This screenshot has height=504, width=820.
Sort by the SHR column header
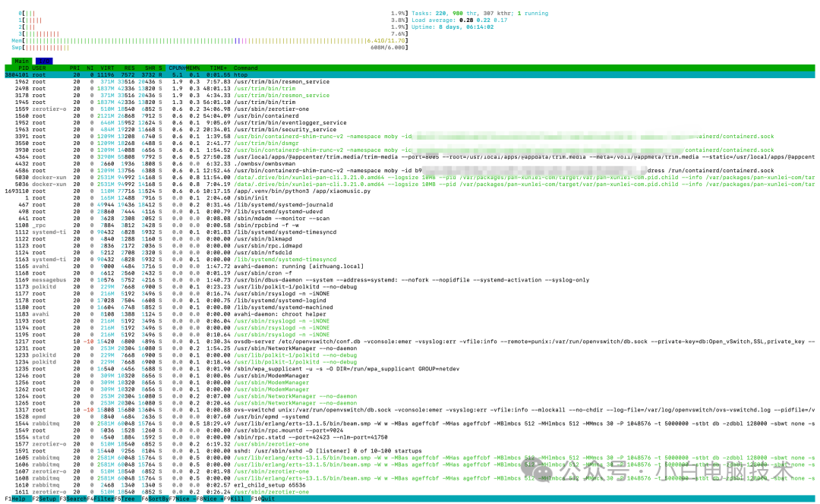pos(150,68)
